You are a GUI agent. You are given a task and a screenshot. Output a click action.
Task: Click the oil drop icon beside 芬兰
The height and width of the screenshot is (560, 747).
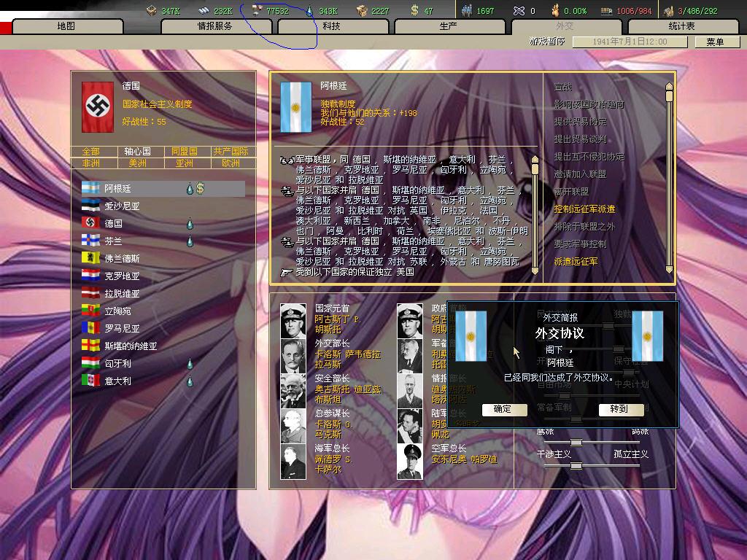click(x=190, y=241)
